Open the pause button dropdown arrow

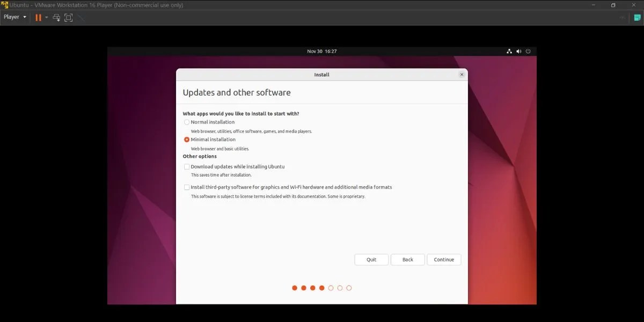[x=46, y=17]
